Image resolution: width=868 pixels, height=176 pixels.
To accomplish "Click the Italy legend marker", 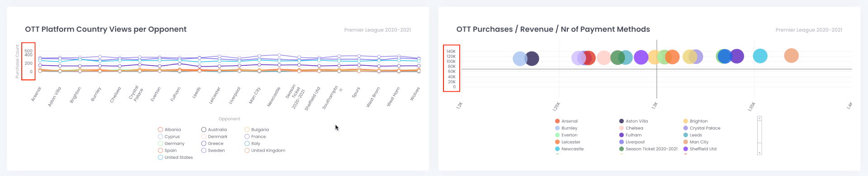I will (x=247, y=144).
